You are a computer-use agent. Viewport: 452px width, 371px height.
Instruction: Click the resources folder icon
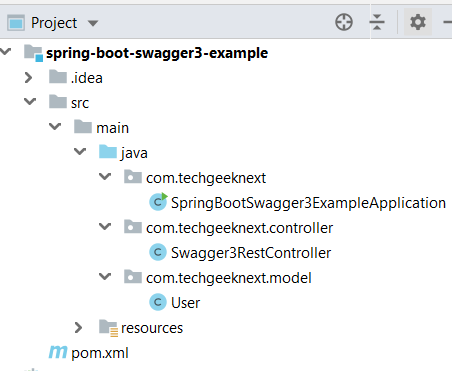[108, 328]
